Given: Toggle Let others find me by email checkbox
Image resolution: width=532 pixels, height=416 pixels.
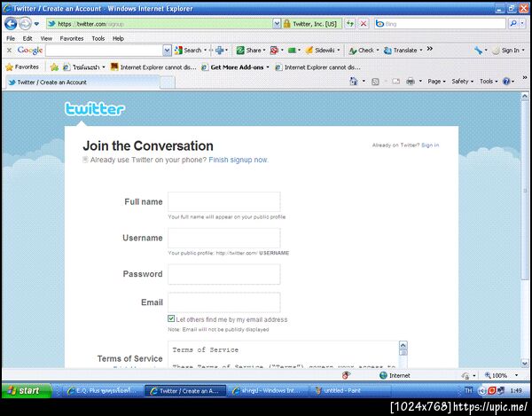Looking at the screenshot, I should tap(171, 318).
